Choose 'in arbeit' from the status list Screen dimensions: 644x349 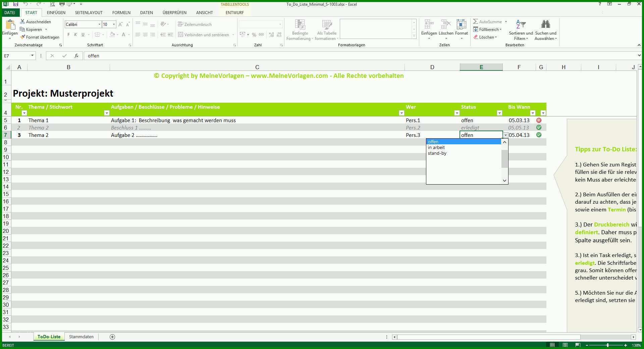click(x=464, y=147)
